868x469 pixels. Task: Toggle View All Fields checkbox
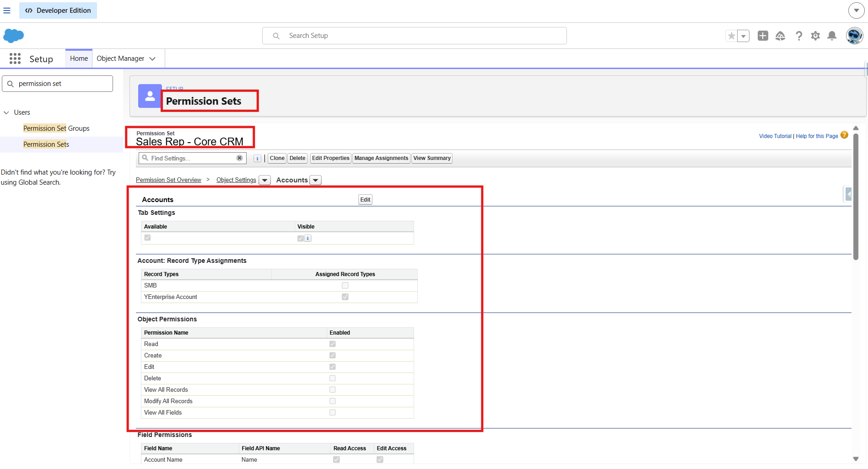pyautogui.click(x=333, y=412)
